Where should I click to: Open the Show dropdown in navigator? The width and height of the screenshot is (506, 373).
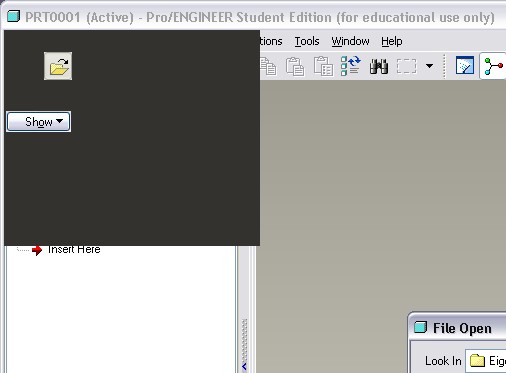(39, 122)
